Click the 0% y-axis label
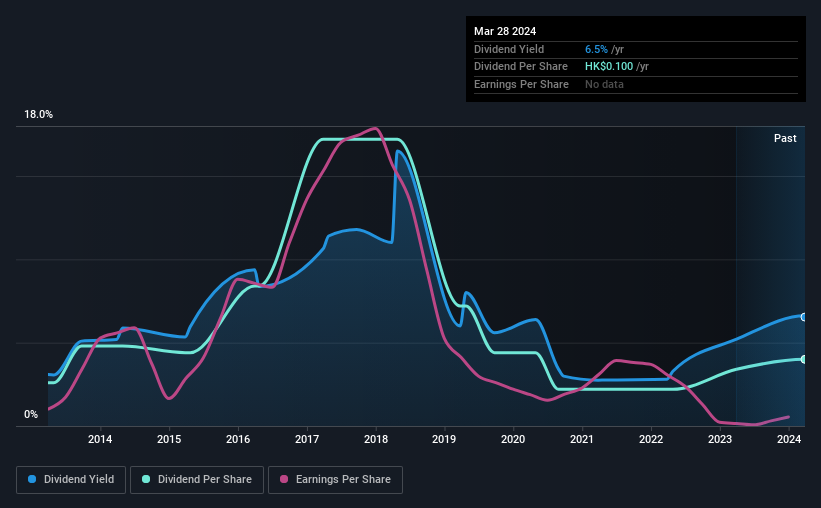This screenshot has height=508, width=821. pos(31,414)
